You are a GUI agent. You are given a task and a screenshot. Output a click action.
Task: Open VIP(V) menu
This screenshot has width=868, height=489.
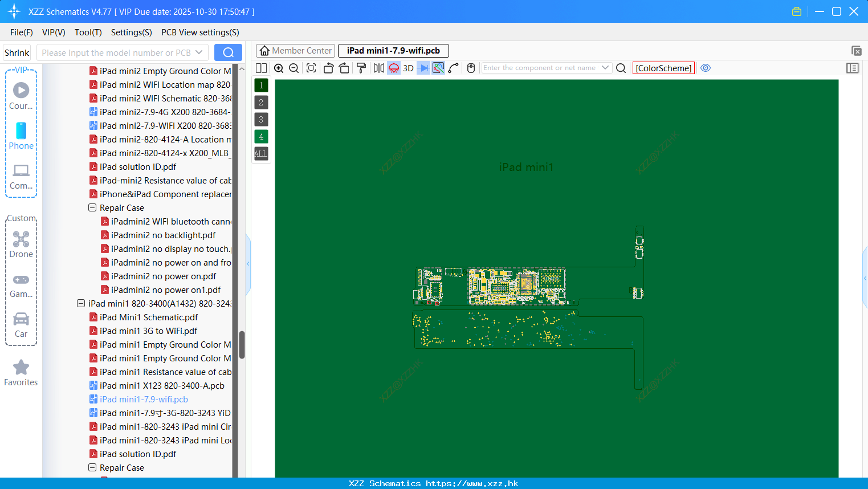54,32
